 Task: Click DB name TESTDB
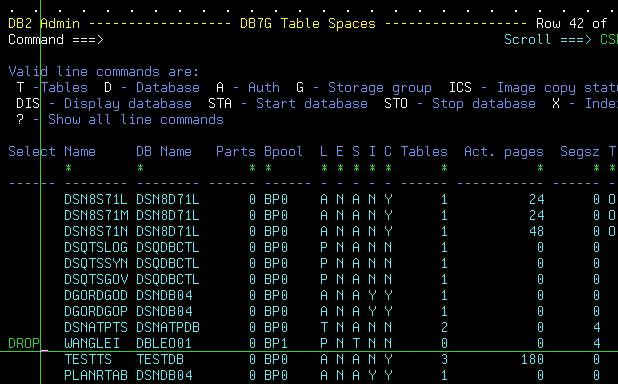(160, 360)
